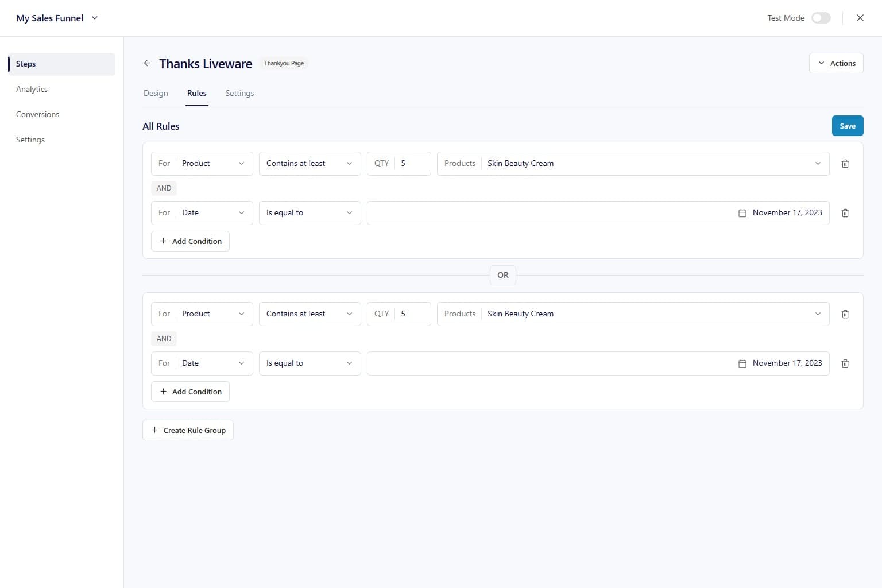Open first group's Product type dropdown
The width and height of the screenshot is (882, 588).
(x=202, y=164)
